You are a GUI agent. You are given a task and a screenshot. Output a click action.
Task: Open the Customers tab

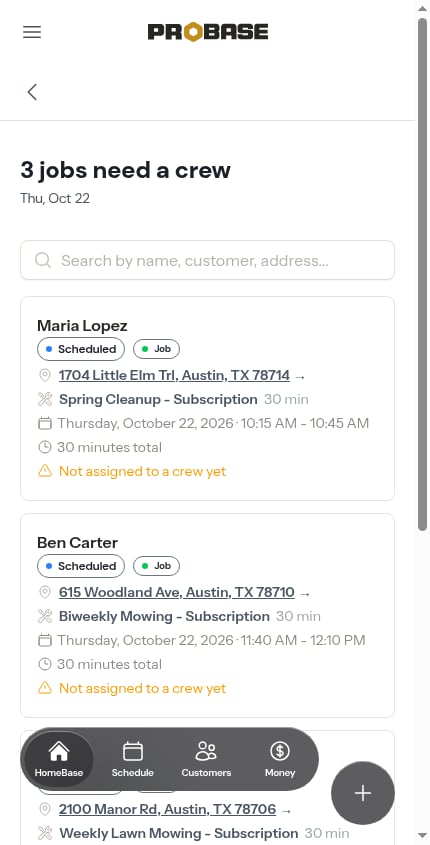pos(206,760)
